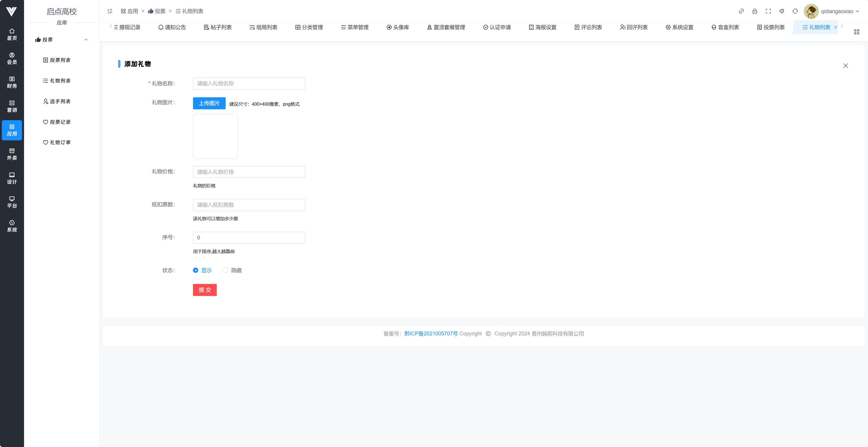Collapse the 投票 menu group
The width and height of the screenshot is (868, 447).
tap(86, 40)
